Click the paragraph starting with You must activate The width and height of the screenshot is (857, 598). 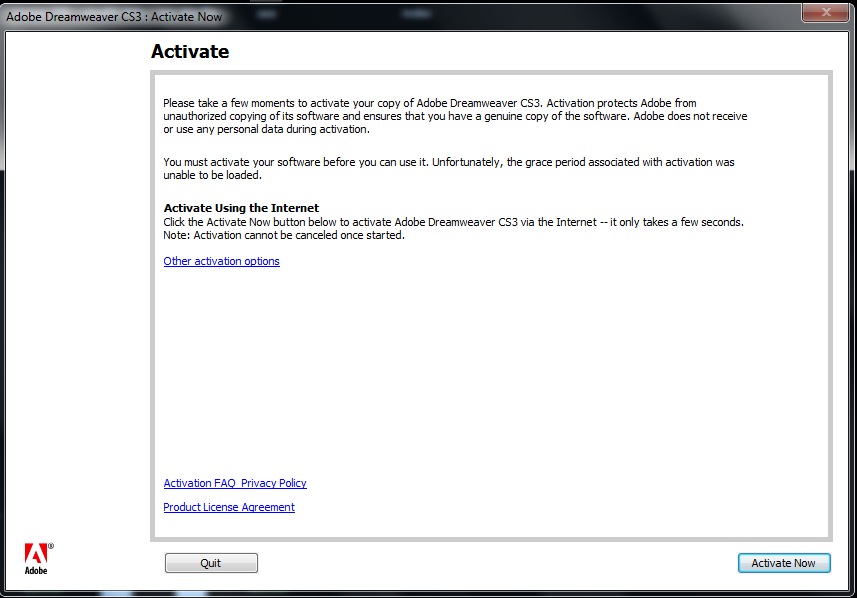tap(448, 168)
